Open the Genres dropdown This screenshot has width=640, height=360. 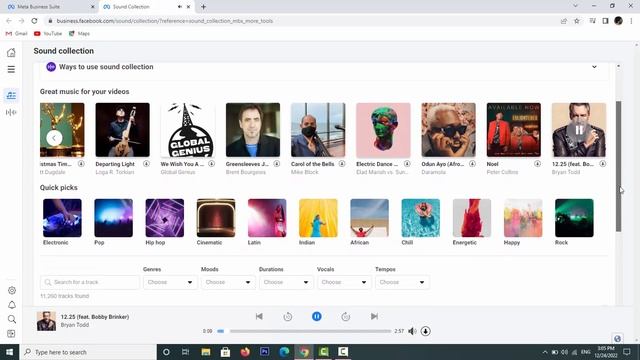[170, 282]
